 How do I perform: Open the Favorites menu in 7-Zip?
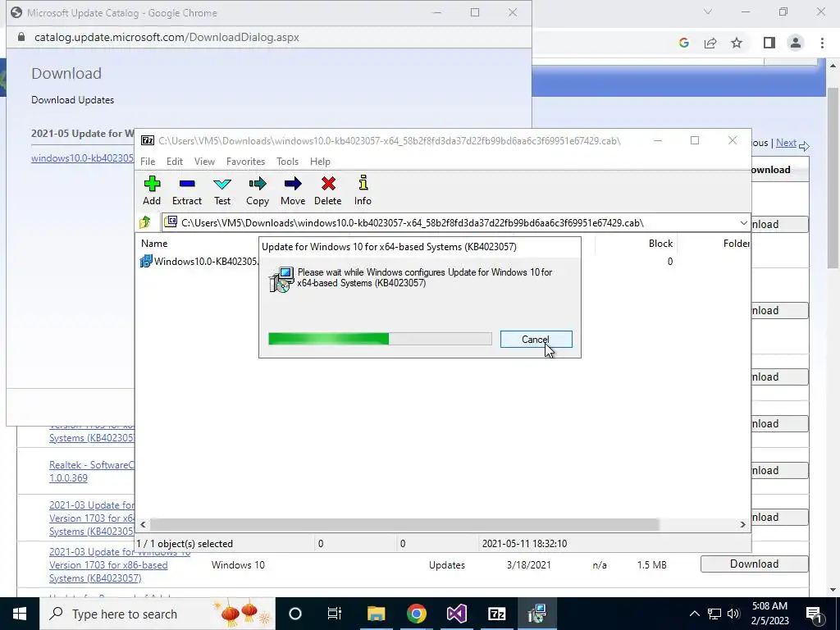(x=245, y=162)
